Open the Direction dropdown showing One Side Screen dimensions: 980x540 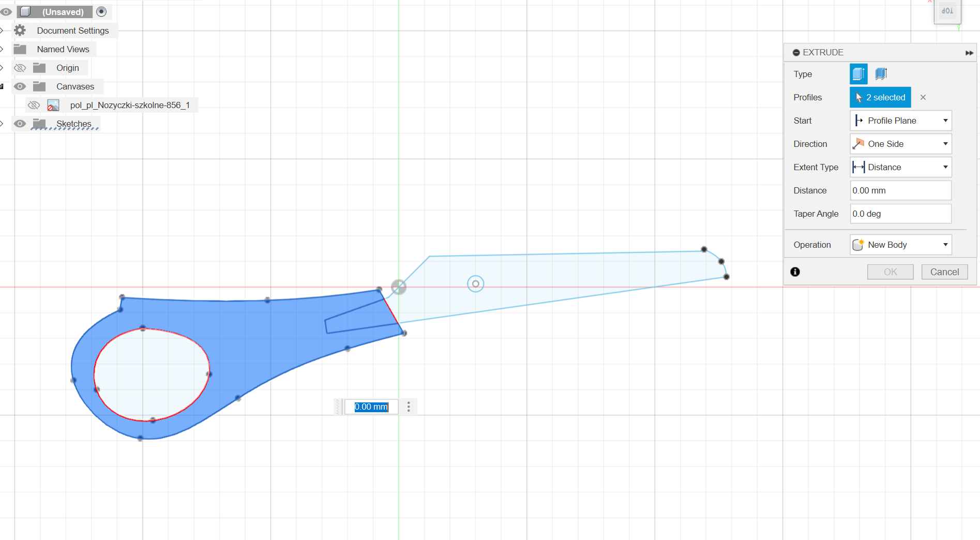click(x=900, y=144)
